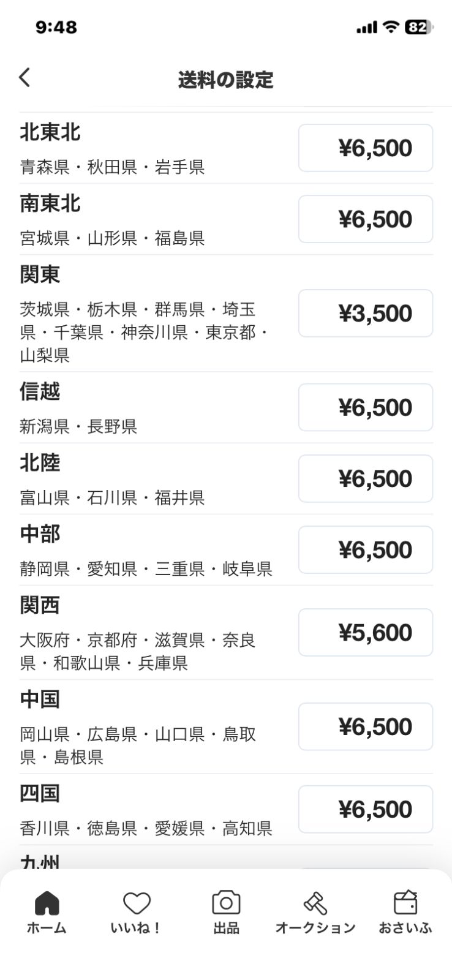Tap the 送料の設定 page title
The width and height of the screenshot is (452, 980).
[x=226, y=80]
